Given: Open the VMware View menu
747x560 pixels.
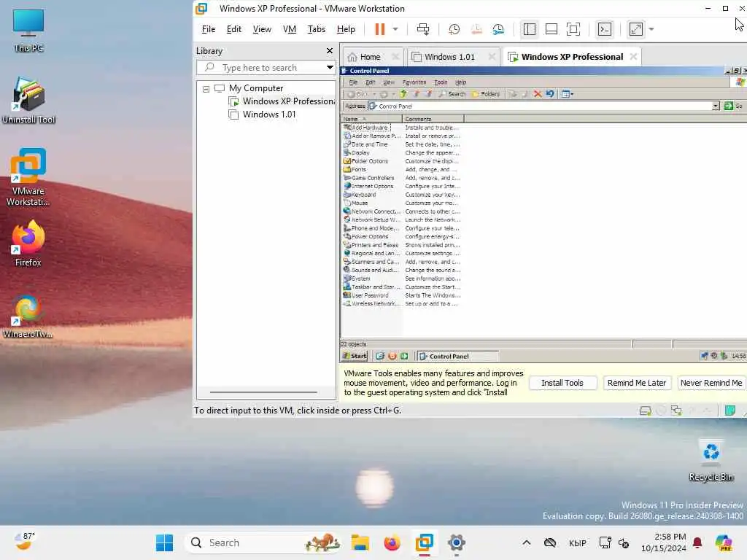Looking at the screenshot, I should (262, 29).
